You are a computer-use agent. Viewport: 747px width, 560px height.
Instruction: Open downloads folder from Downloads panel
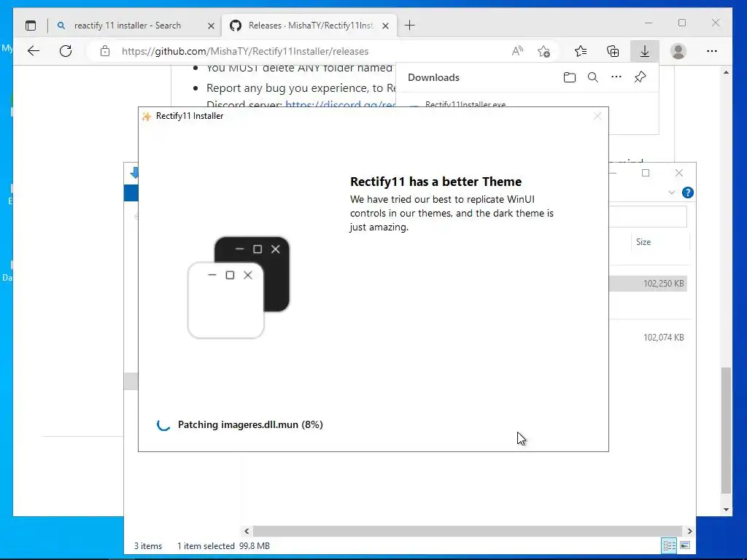pyautogui.click(x=569, y=77)
